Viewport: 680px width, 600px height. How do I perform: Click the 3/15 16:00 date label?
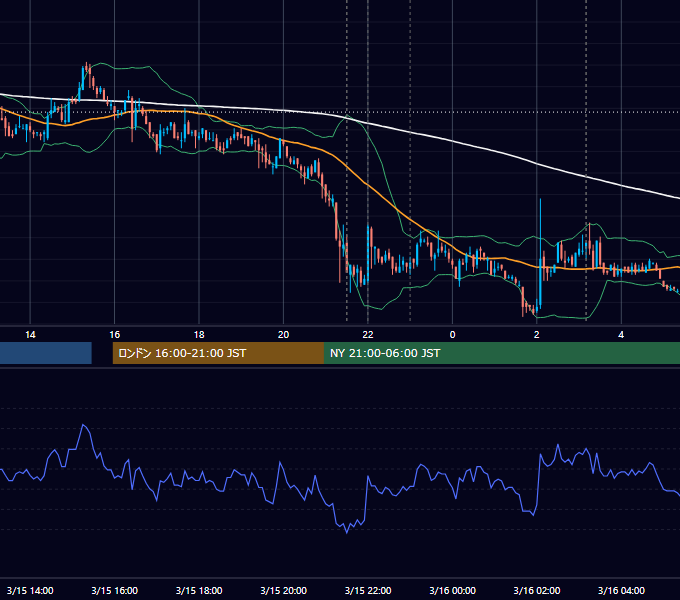114,590
